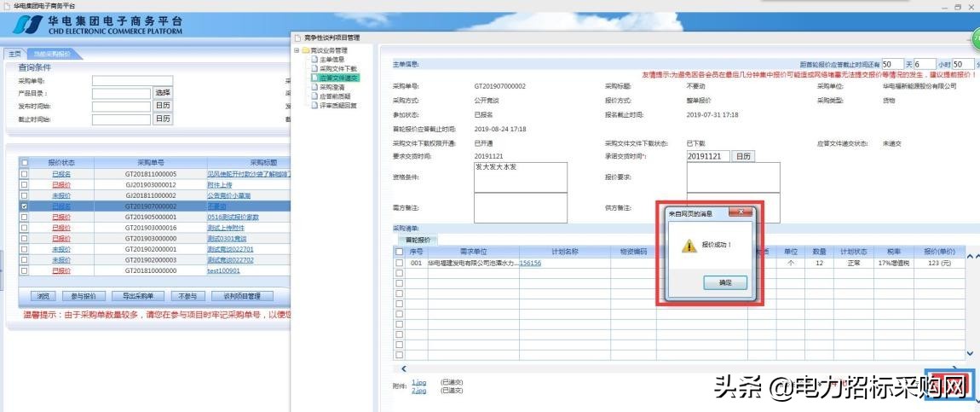Image resolution: width=980 pixels, height=412 pixels.
Task: Click the CHD platform logo
Action: point(28,25)
